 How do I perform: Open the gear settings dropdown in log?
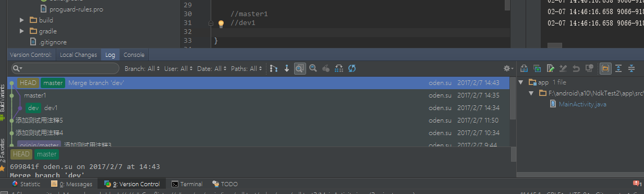[x=508, y=68]
